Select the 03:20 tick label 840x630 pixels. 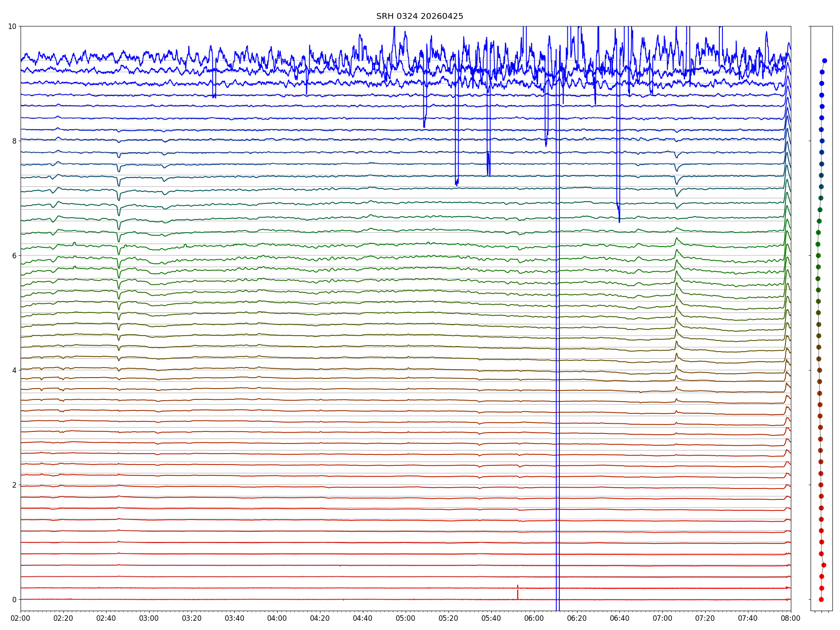coord(192,618)
